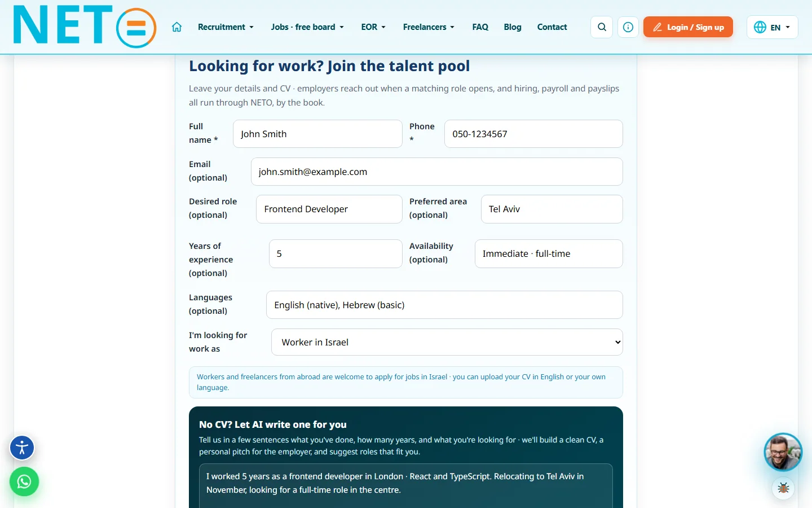Expand the Jobs · free board menu
The image size is (812, 508).
[307, 27]
